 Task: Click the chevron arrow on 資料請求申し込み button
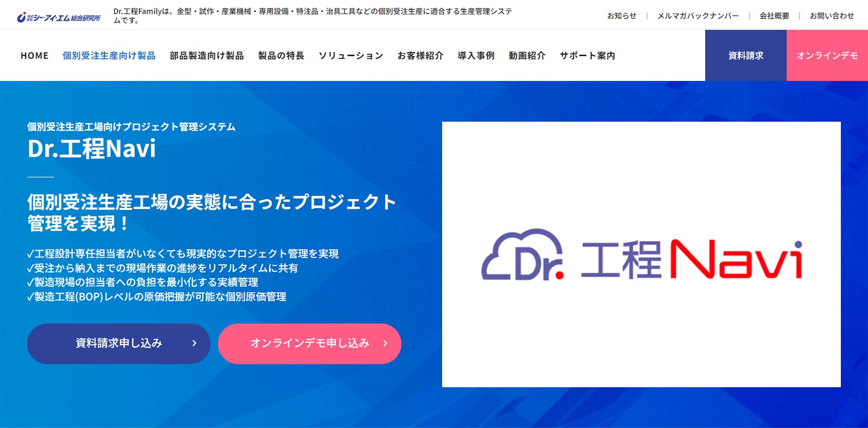click(194, 343)
